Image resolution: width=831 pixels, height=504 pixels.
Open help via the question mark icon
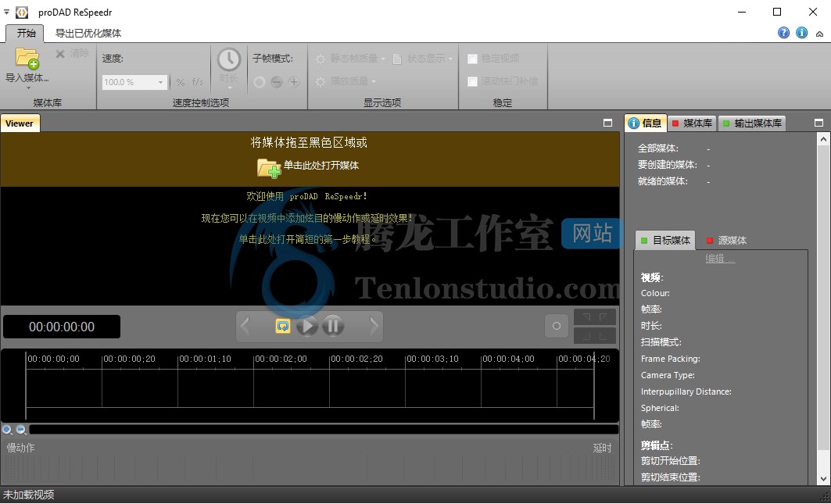click(784, 33)
